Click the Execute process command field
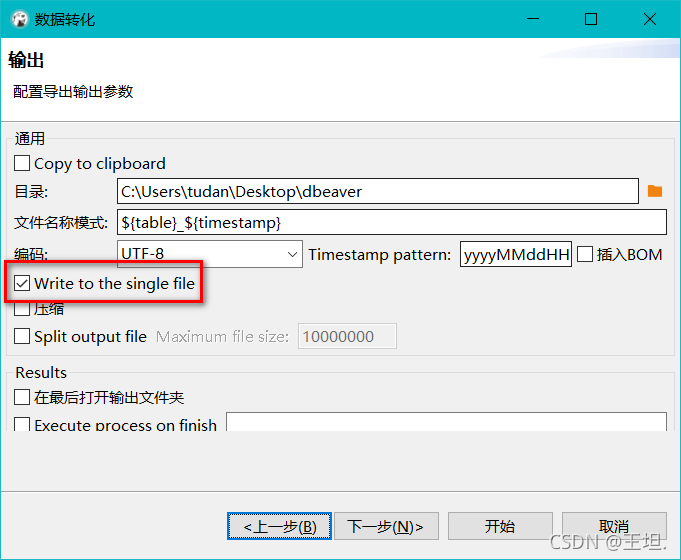Screen dimensions: 681x560 [445, 422]
